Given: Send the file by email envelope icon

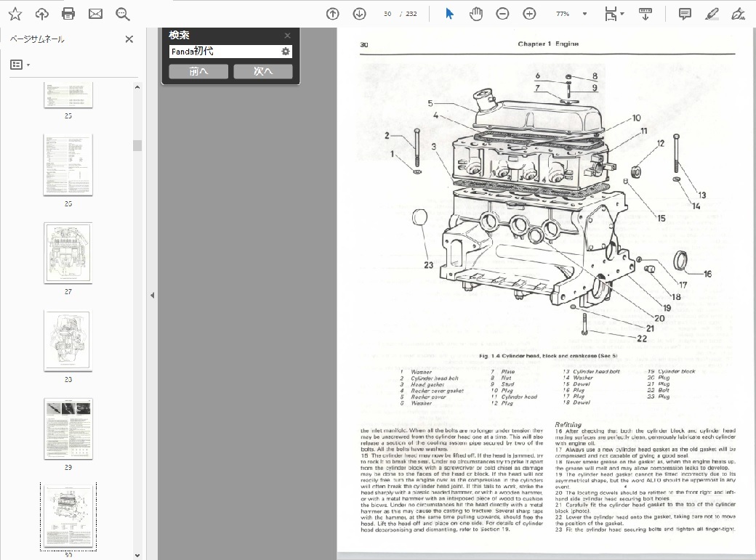Looking at the screenshot, I should (95, 14).
